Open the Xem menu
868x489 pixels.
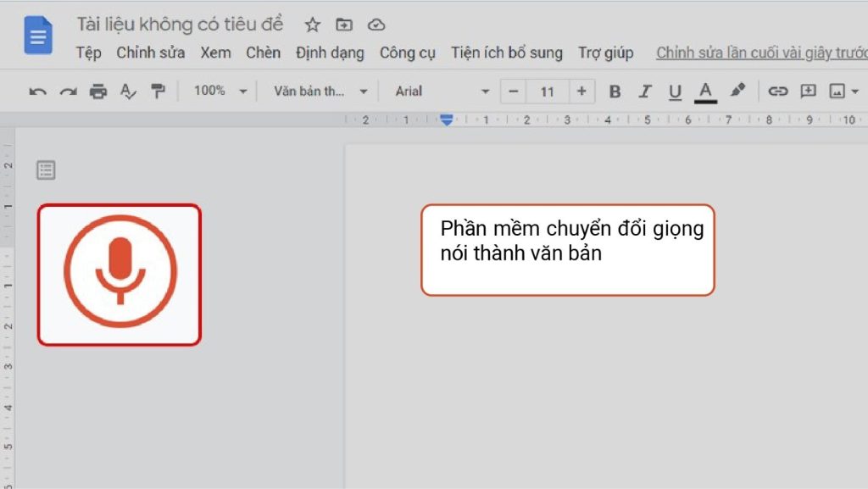(216, 53)
